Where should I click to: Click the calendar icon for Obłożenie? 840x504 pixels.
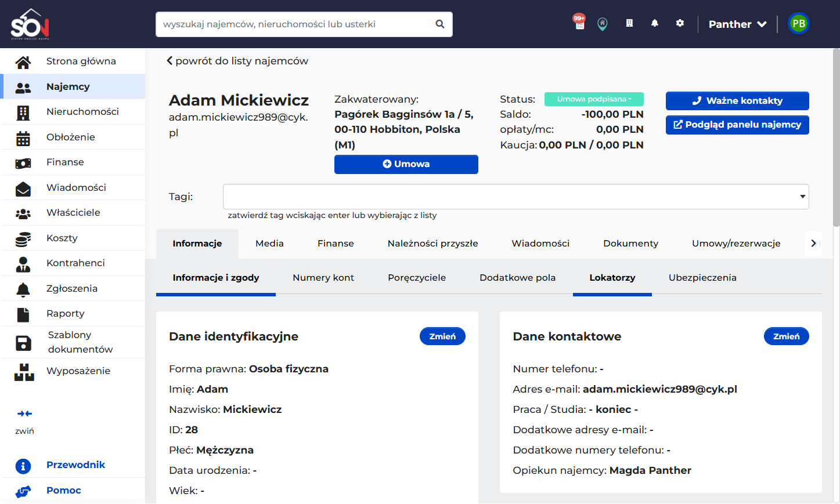pyautogui.click(x=23, y=137)
